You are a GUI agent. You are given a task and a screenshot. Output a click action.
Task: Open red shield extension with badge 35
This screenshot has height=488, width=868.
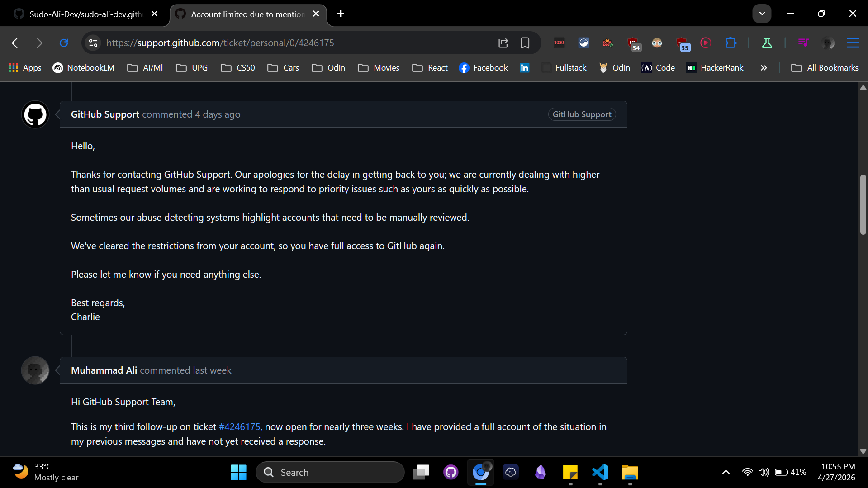[682, 44]
